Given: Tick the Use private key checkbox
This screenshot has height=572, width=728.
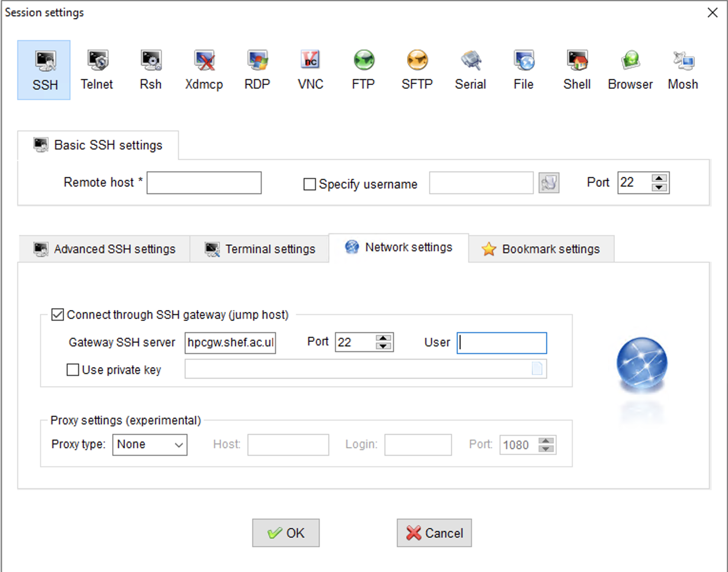Looking at the screenshot, I should 73,370.
